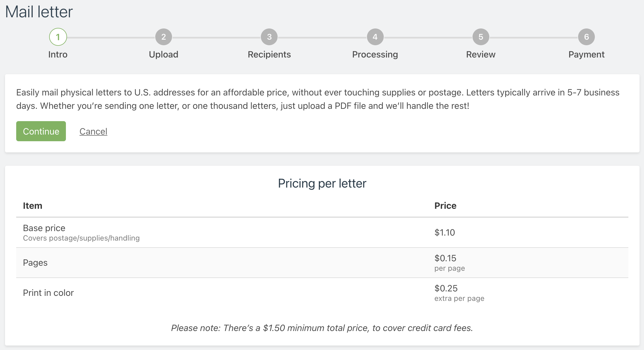The height and width of the screenshot is (350, 644).
Task: Click the minimum price note text
Action: [x=322, y=328]
